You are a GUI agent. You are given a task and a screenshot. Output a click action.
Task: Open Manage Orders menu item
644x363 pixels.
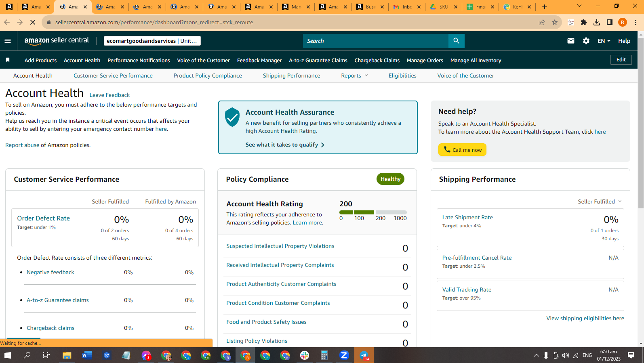coord(425,60)
